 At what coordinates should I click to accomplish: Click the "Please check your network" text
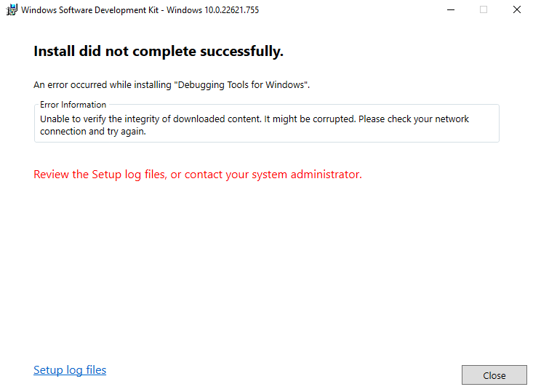pos(413,119)
